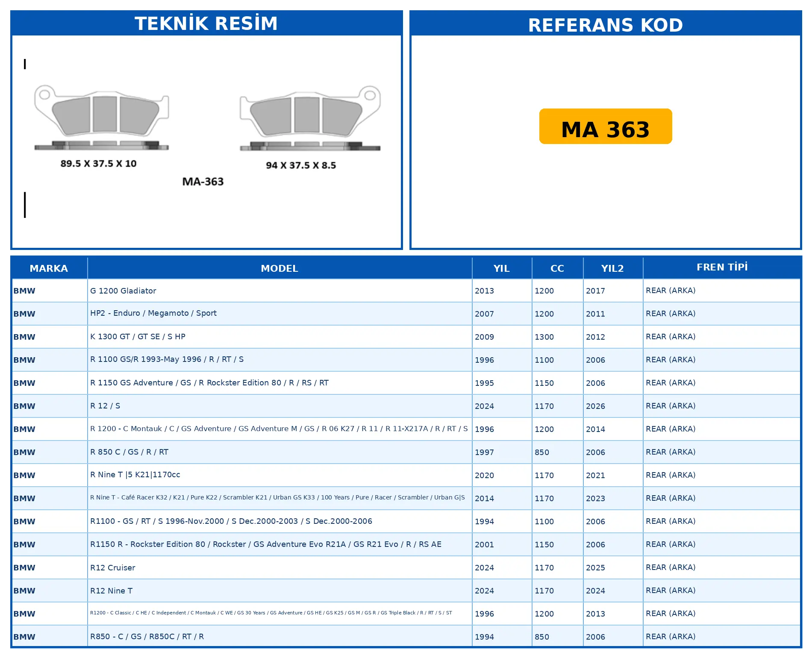Select the R 1150 GS Adventure model cell

click(x=279, y=383)
